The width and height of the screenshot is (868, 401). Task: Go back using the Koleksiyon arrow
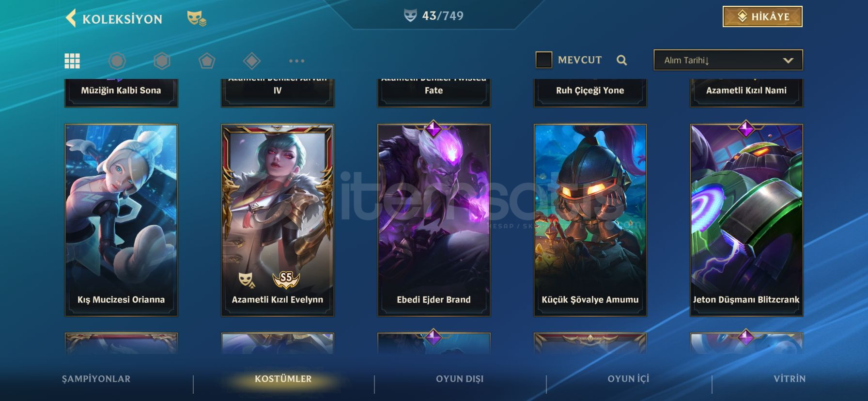(71, 18)
